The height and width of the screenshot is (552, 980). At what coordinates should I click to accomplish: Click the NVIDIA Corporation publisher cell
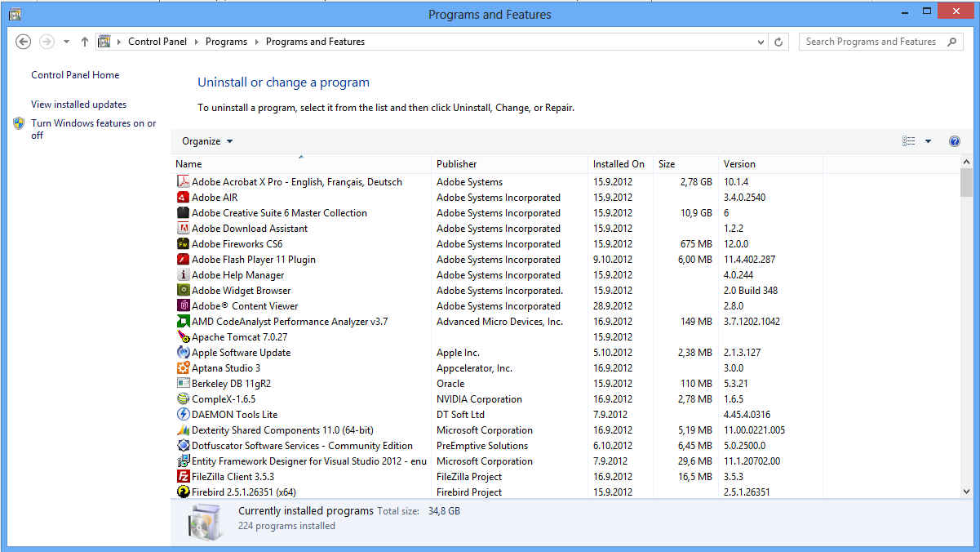click(479, 399)
